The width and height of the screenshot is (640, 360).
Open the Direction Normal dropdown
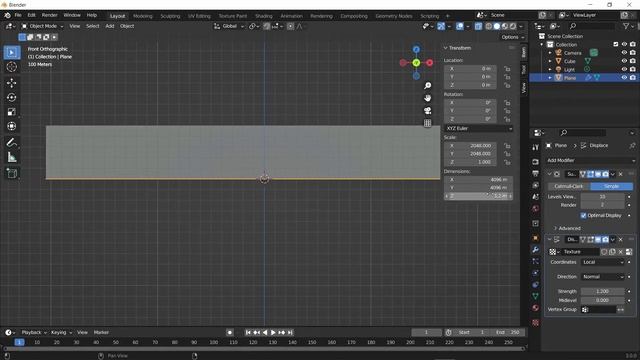click(602, 277)
